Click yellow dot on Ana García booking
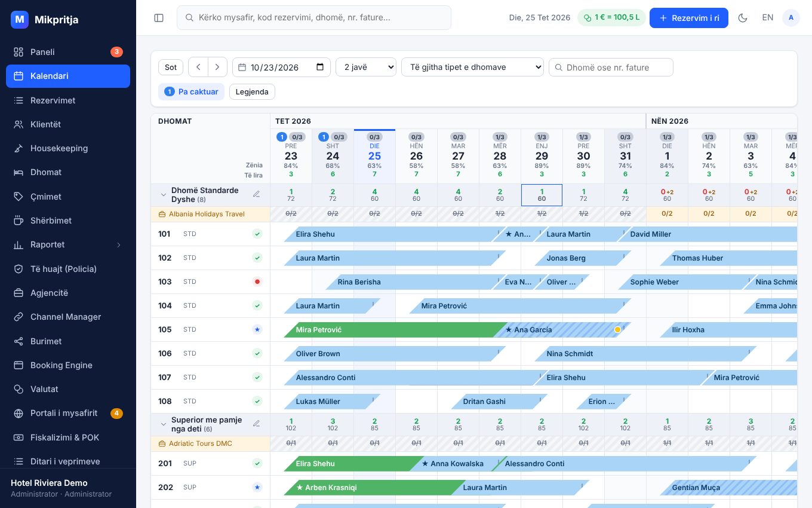Image resolution: width=812 pixels, height=508 pixels. [x=617, y=329]
